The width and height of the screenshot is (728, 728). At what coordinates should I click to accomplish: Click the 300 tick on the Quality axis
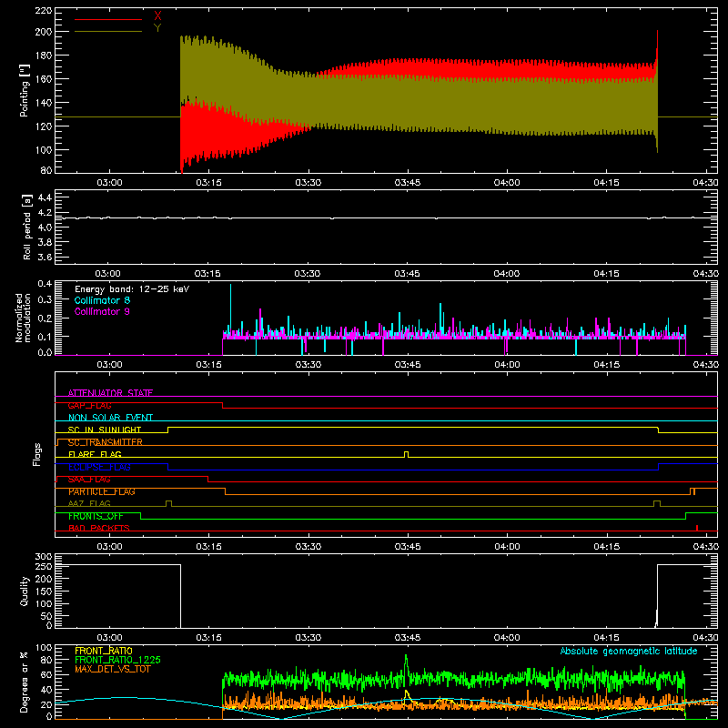43,557
